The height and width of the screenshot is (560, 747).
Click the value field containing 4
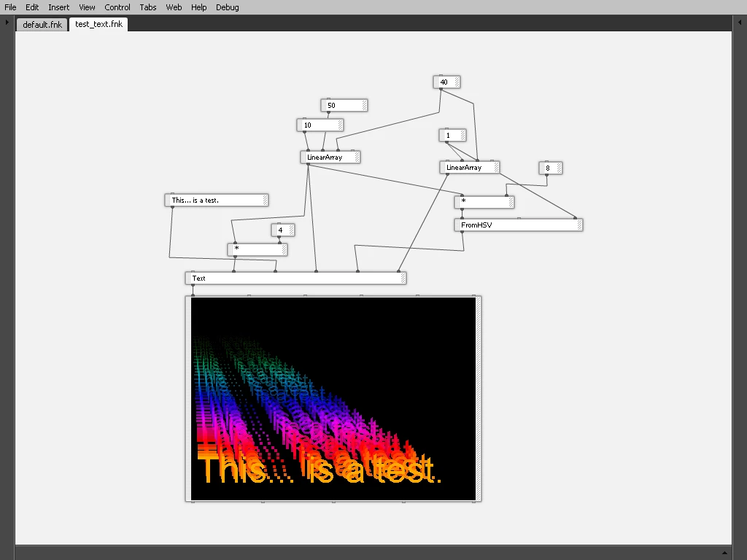point(283,230)
